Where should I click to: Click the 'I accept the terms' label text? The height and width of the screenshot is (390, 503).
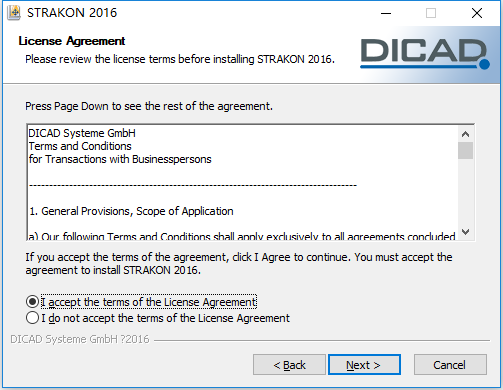(149, 302)
